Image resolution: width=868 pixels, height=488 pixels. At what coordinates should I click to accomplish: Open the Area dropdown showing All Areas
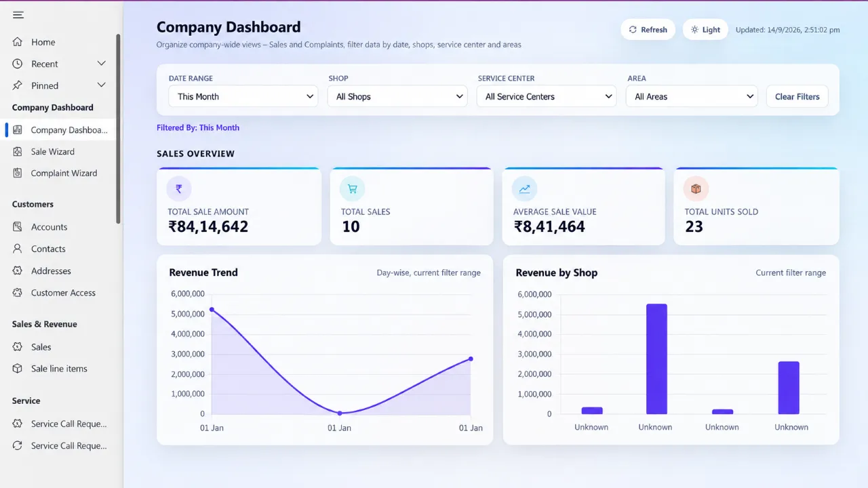[x=692, y=96]
